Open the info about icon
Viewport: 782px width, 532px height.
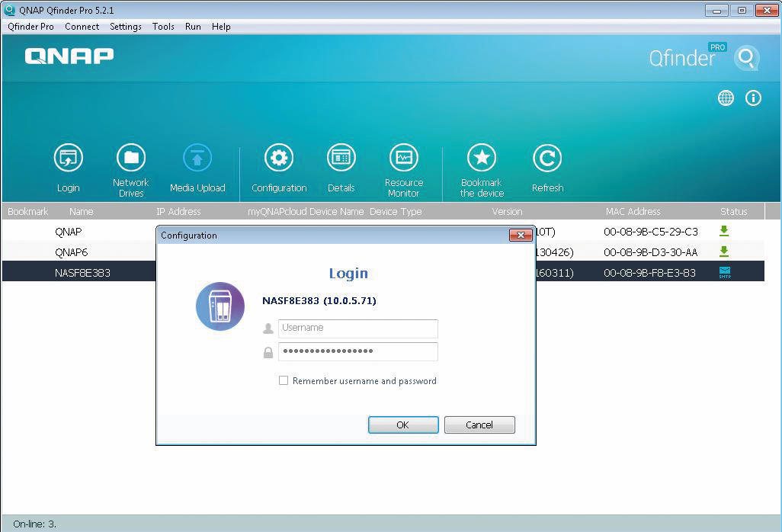pyautogui.click(x=753, y=98)
